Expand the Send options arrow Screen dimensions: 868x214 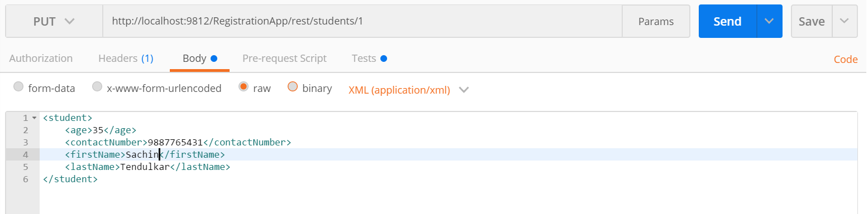[x=769, y=21]
